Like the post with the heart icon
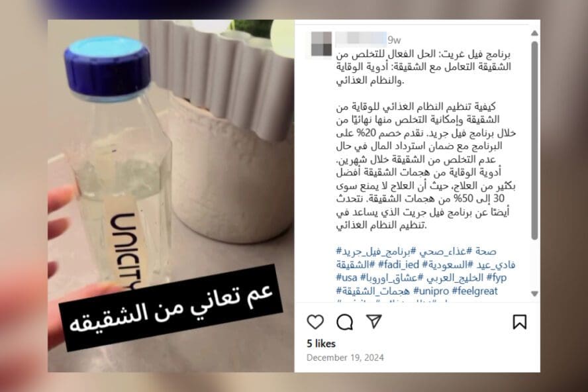This screenshot has width=588, height=392. coord(315,322)
